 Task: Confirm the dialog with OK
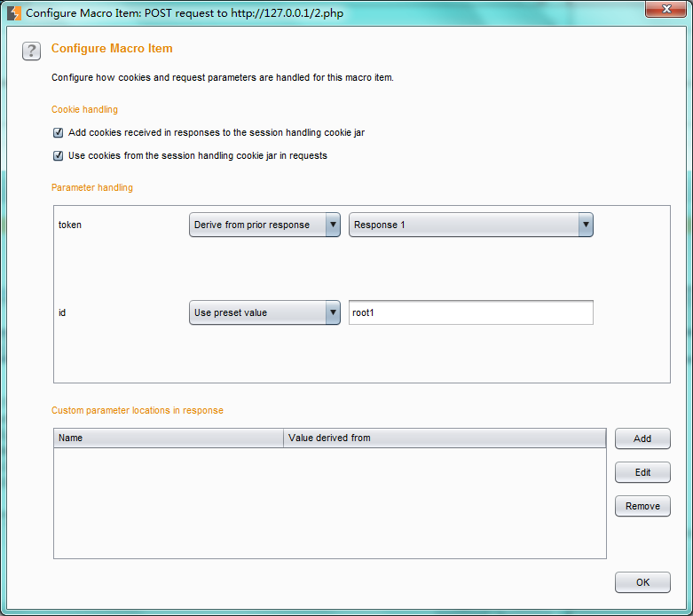[642, 582]
